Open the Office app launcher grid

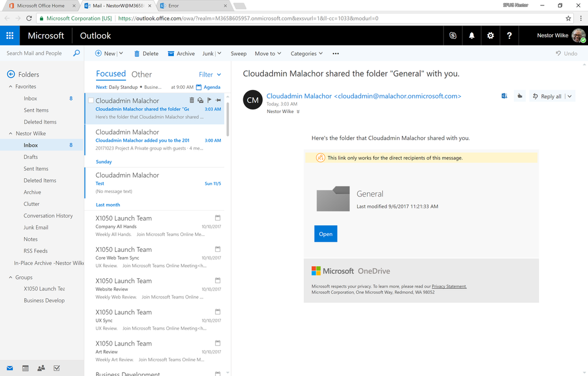point(10,35)
